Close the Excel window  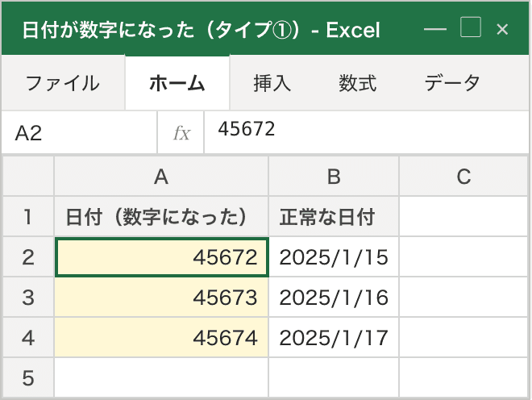pos(502,29)
